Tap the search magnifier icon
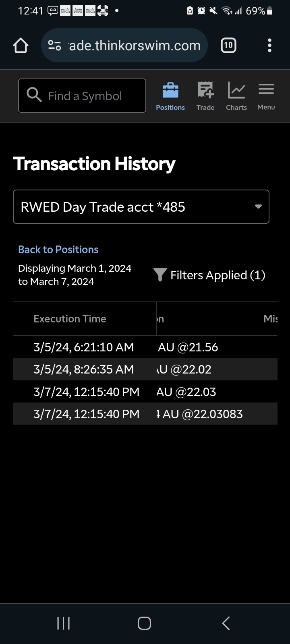290x644 pixels. pos(34,95)
